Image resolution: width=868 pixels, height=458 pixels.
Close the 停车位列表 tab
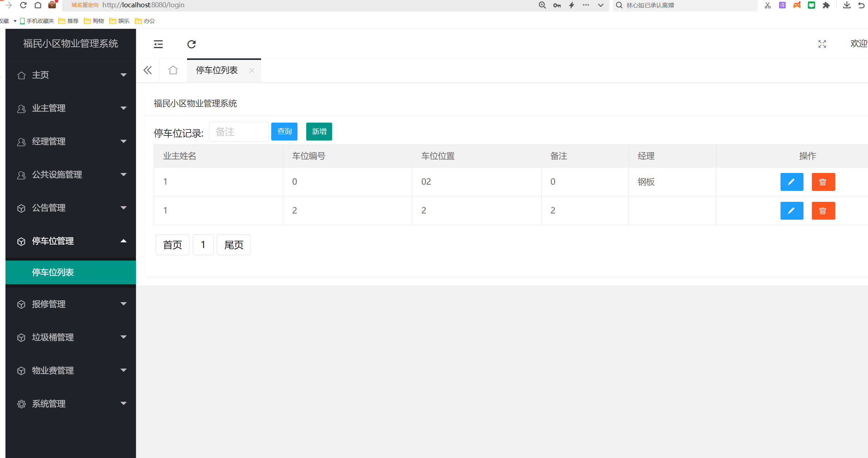coord(252,70)
